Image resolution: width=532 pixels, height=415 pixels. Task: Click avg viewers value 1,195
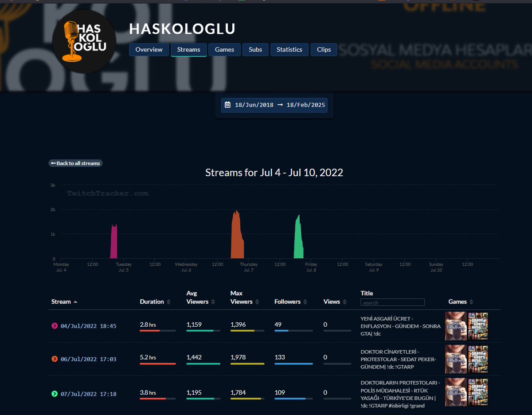(x=194, y=392)
